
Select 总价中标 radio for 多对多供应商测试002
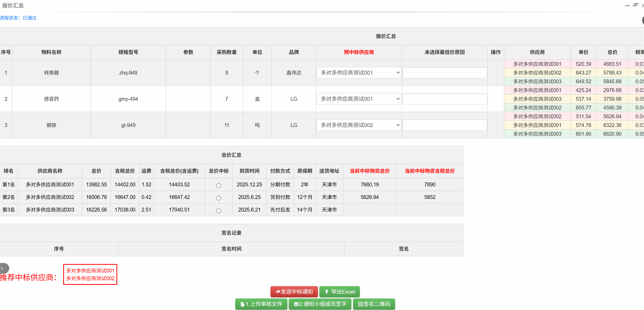219,198
